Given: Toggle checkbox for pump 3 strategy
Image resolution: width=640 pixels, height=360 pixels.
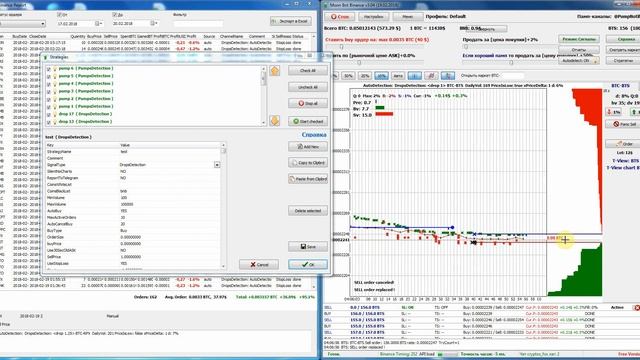Looking at the screenshot, I should [x=49, y=92].
